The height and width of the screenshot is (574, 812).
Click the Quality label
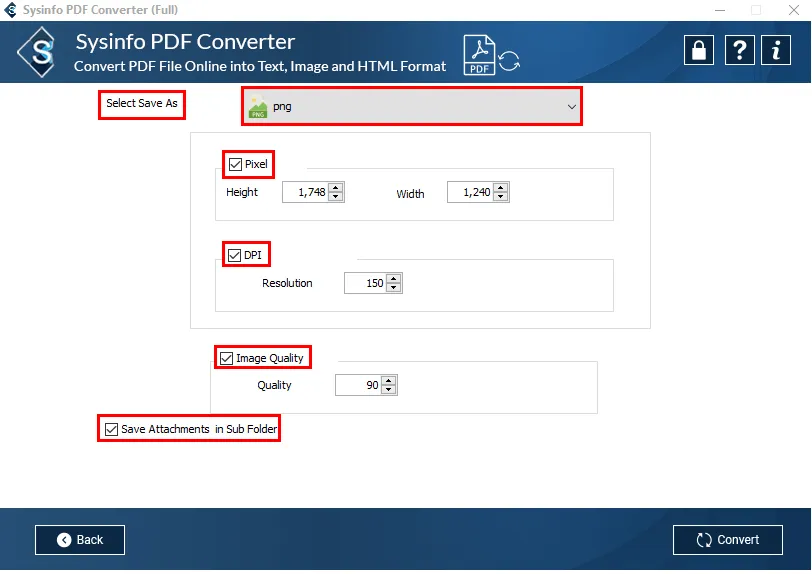coord(274,385)
